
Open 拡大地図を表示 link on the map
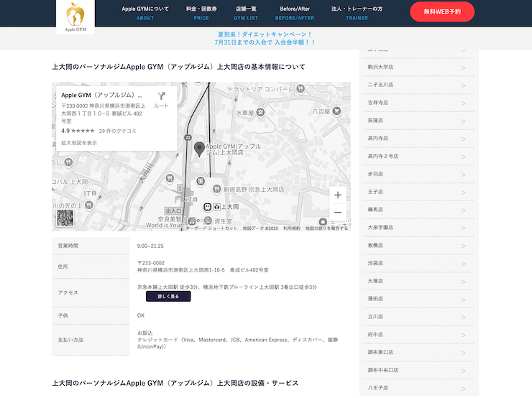[x=79, y=143]
